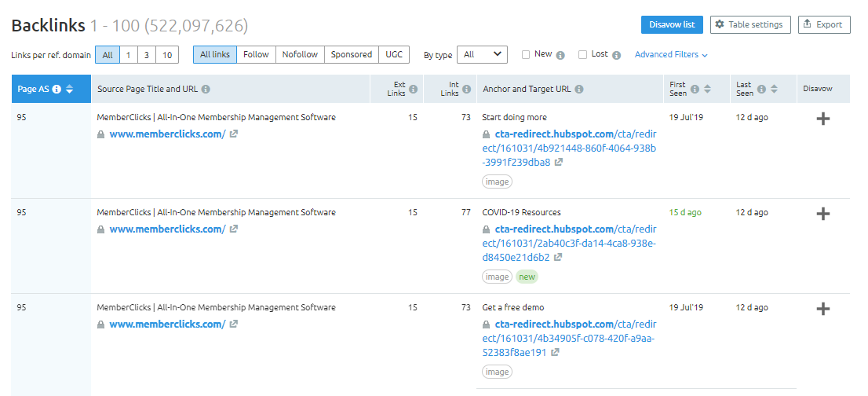Click sort arrows on Last Seen column
The height and width of the screenshot is (396, 868).
[774, 89]
